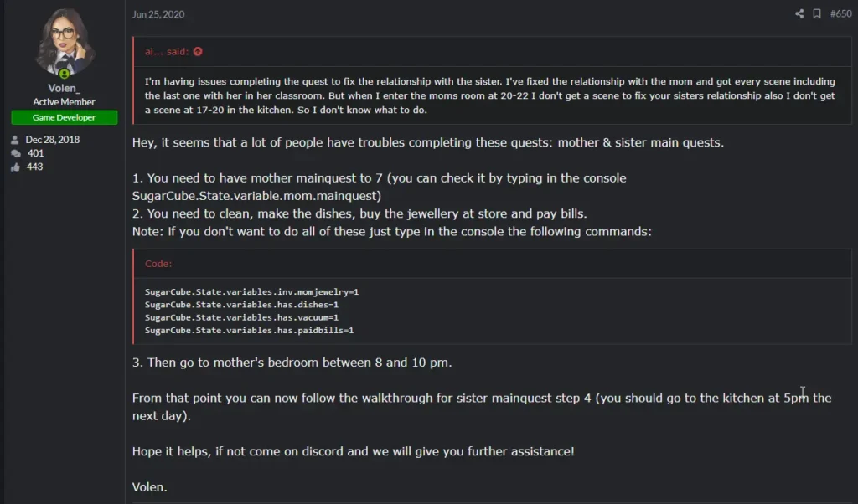Click the share icon on the post
858x504 pixels.
coord(799,14)
